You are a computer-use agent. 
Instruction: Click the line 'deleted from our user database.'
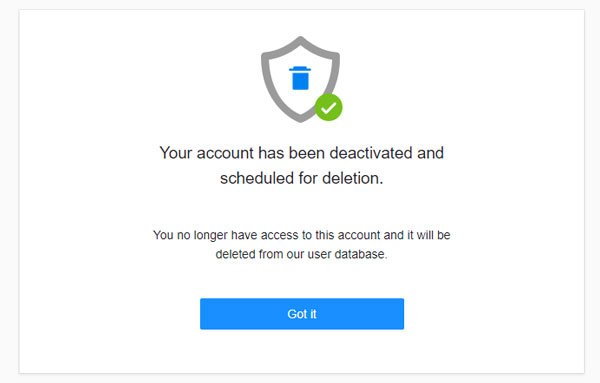302,254
